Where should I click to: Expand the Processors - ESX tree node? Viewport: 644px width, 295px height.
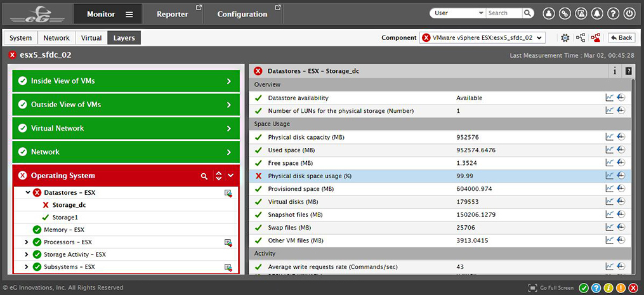tap(27, 242)
